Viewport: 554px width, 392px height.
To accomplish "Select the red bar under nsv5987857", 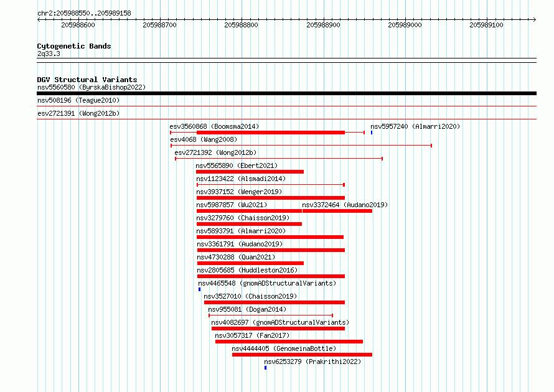I will pos(249,211).
